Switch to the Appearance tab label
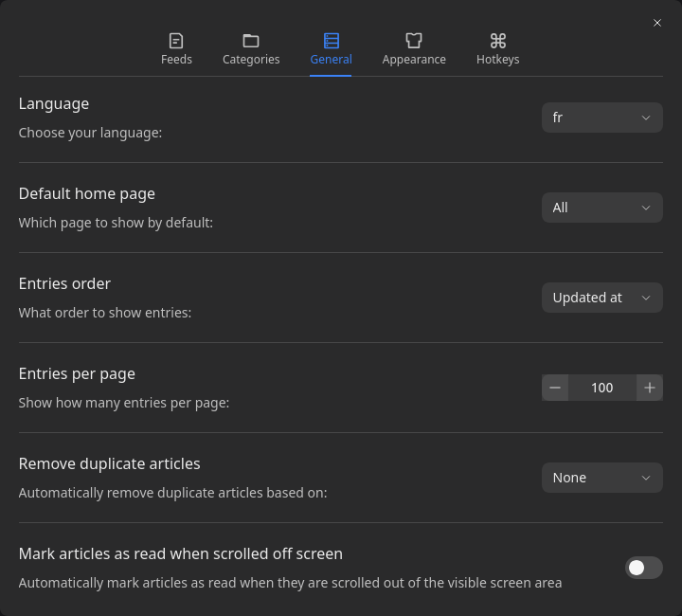Image resolution: width=682 pixels, height=616 pixels. pyautogui.click(x=414, y=60)
